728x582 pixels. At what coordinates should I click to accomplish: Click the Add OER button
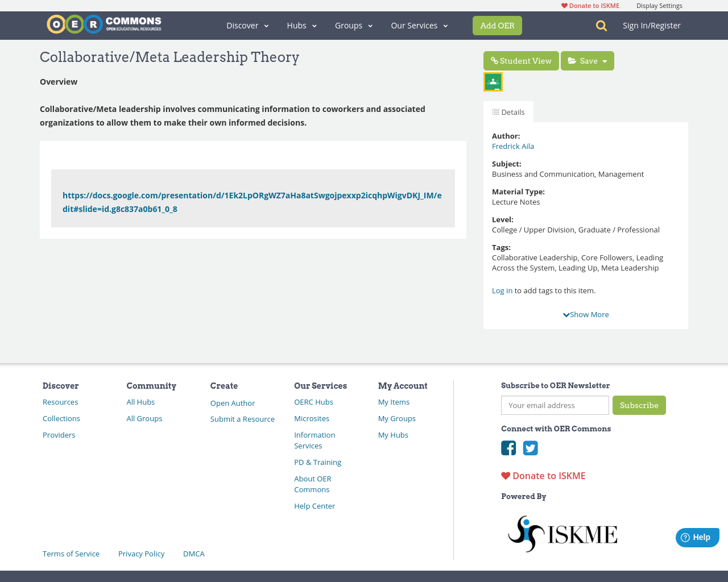497,25
